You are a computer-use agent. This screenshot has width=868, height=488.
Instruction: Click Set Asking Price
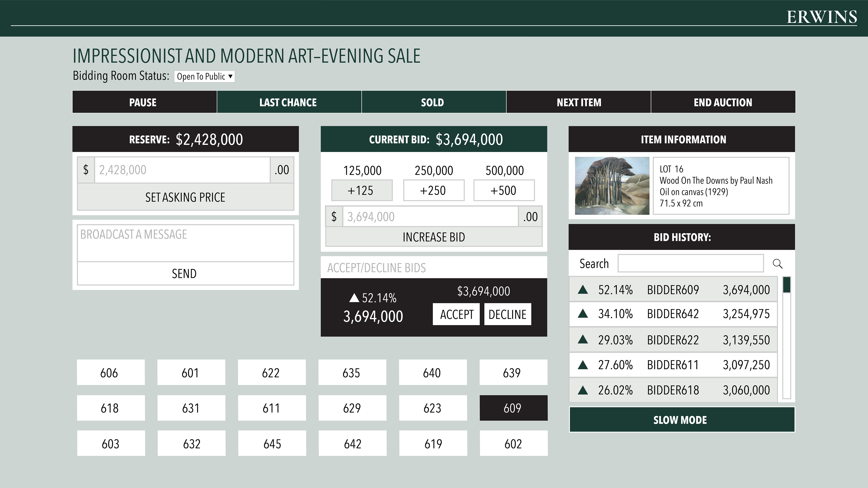(x=185, y=197)
